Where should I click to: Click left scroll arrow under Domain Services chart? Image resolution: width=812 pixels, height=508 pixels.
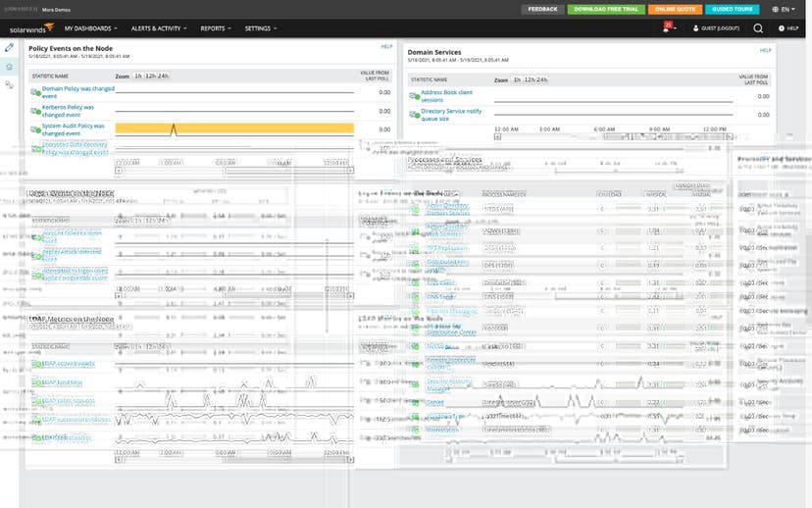(497, 137)
